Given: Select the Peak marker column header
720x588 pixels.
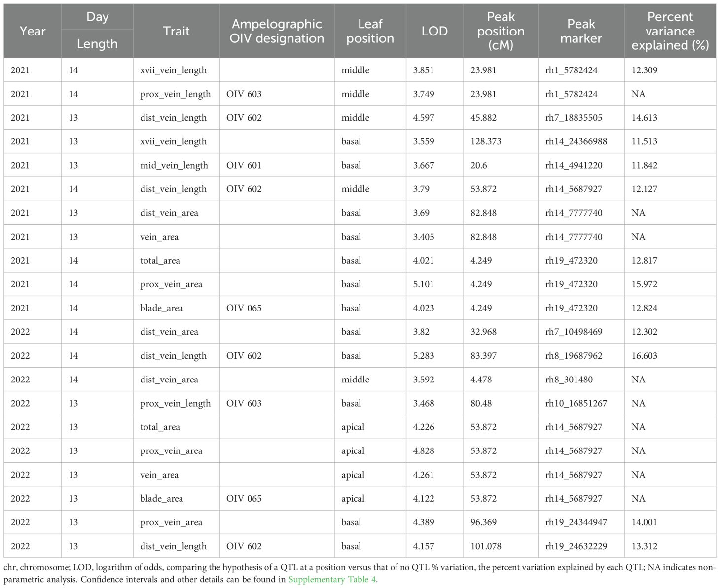Looking at the screenshot, I should [581, 31].
